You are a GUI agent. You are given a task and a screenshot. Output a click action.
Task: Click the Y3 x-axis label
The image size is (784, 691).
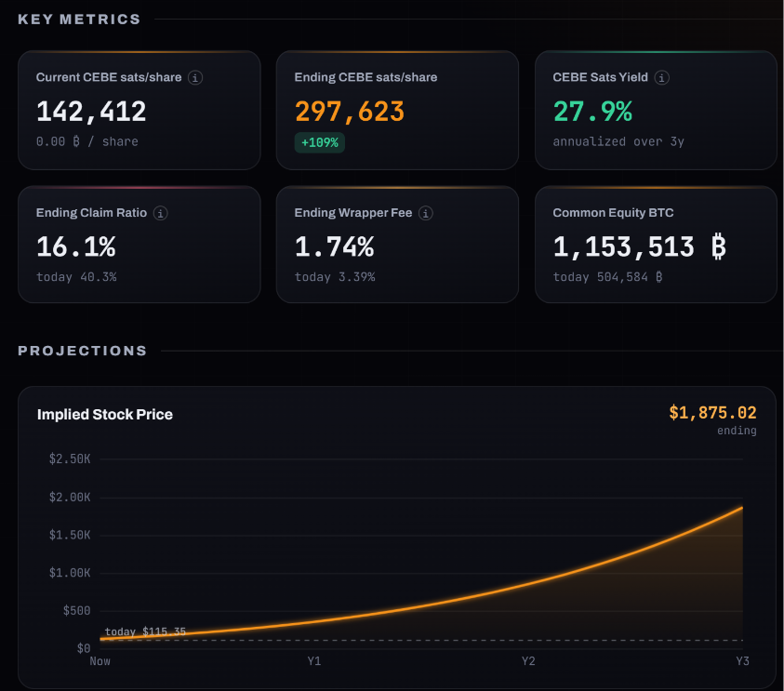[x=742, y=661]
